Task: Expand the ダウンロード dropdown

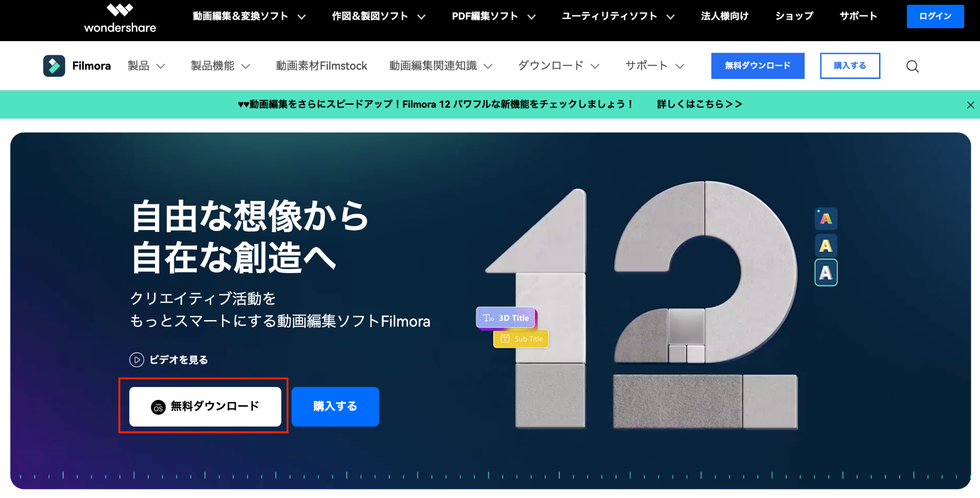Action: (x=558, y=66)
